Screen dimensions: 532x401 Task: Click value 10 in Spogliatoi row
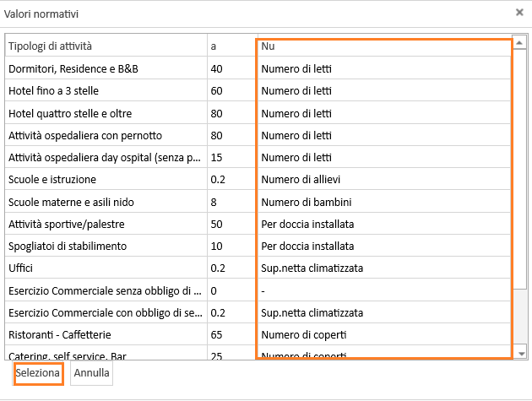click(x=216, y=246)
